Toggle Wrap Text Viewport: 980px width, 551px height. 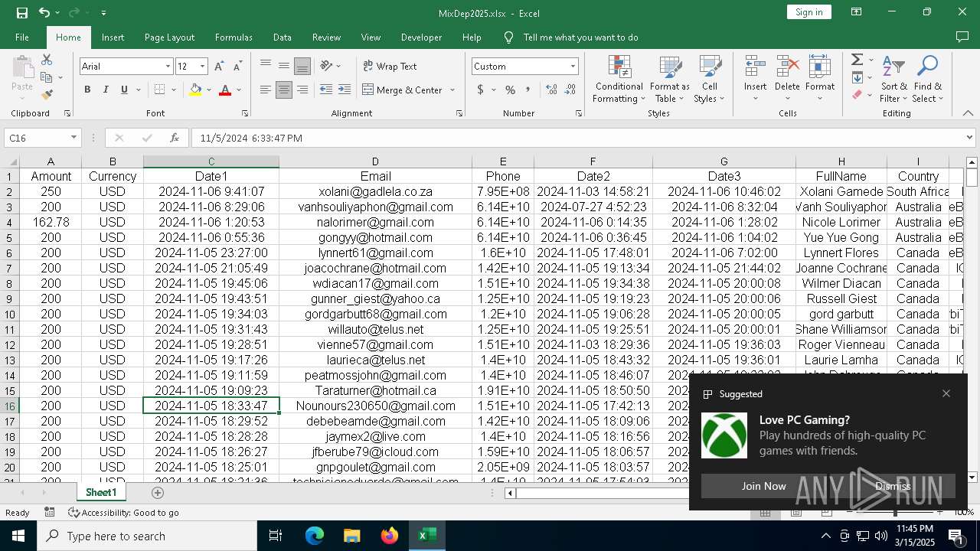(390, 66)
